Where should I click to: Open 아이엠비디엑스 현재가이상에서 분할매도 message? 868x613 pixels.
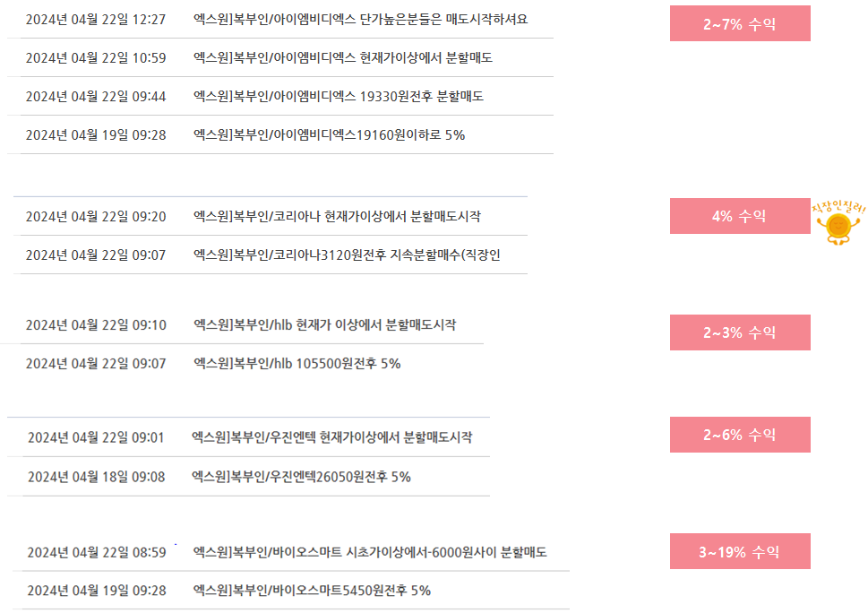tap(343, 57)
